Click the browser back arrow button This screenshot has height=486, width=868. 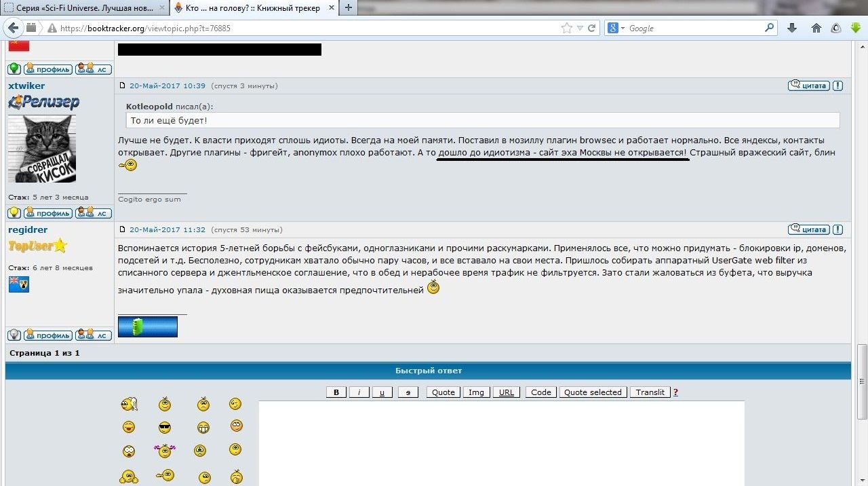[13, 28]
